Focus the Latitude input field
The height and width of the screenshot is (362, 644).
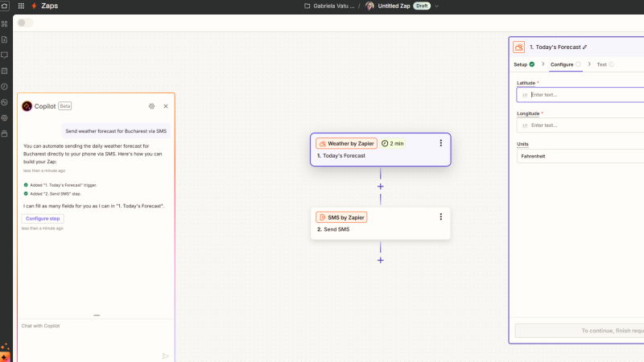click(x=580, y=95)
